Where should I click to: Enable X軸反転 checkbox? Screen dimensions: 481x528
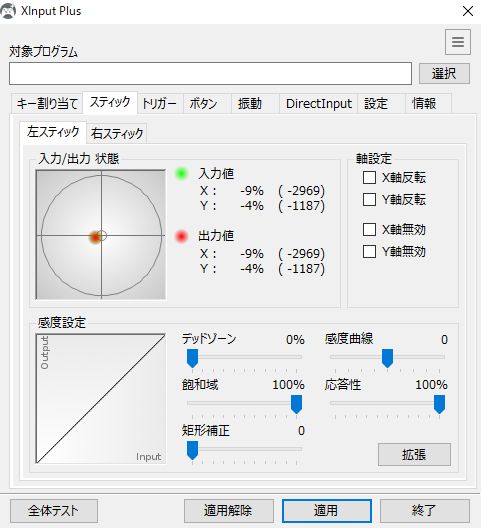[x=370, y=177]
